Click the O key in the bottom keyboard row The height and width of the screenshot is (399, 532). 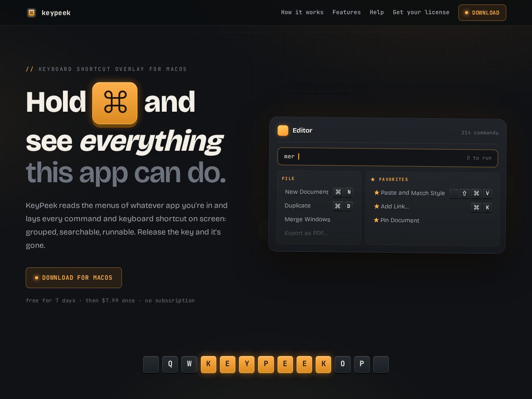[x=343, y=364]
